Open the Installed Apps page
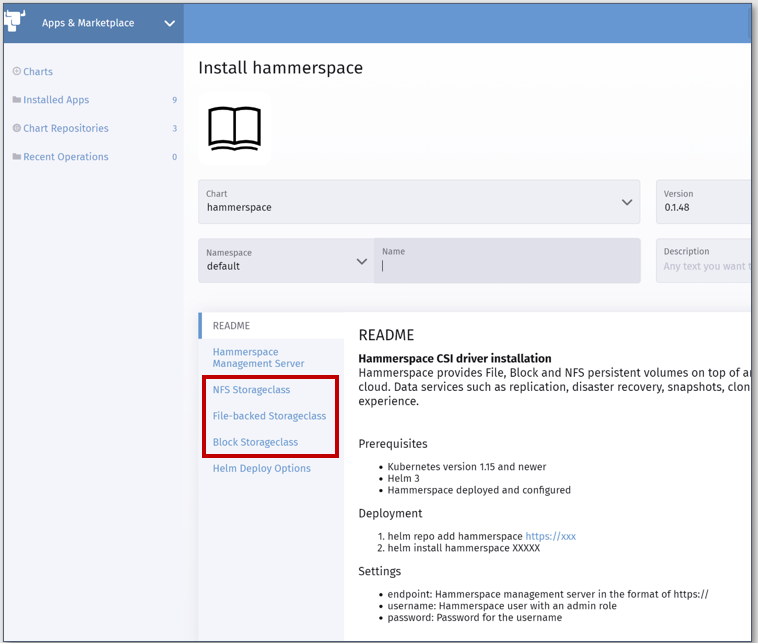758x643 pixels. [56, 100]
